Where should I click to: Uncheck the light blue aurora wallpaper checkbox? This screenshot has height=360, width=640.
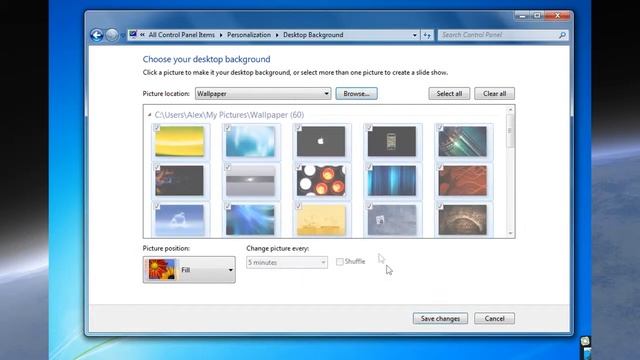[228, 128]
